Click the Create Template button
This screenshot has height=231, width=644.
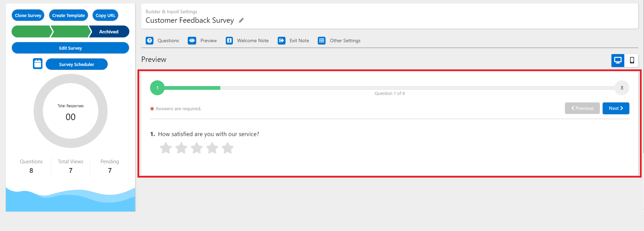69,15
